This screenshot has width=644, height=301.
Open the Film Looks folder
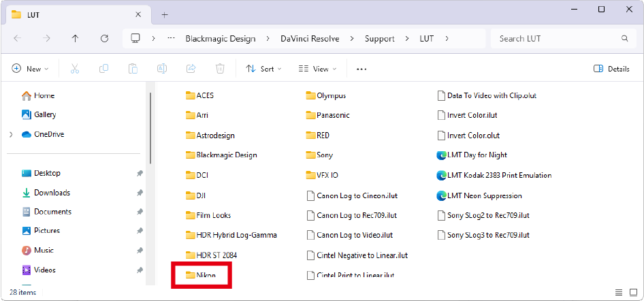pos(213,215)
